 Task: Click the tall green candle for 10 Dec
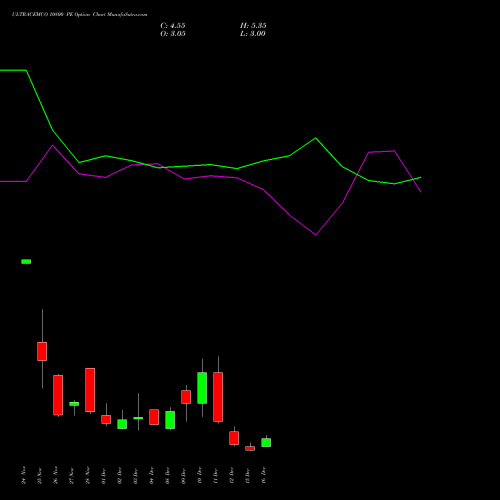tap(202, 388)
